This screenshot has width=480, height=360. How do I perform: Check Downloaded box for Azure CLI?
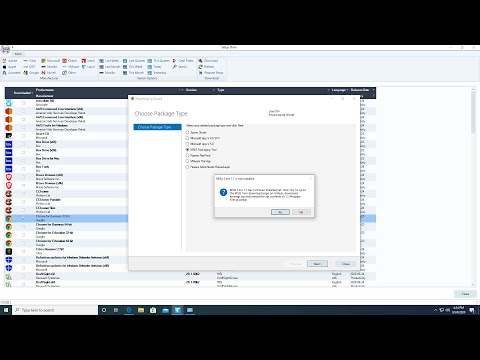click(x=23, y=136)
